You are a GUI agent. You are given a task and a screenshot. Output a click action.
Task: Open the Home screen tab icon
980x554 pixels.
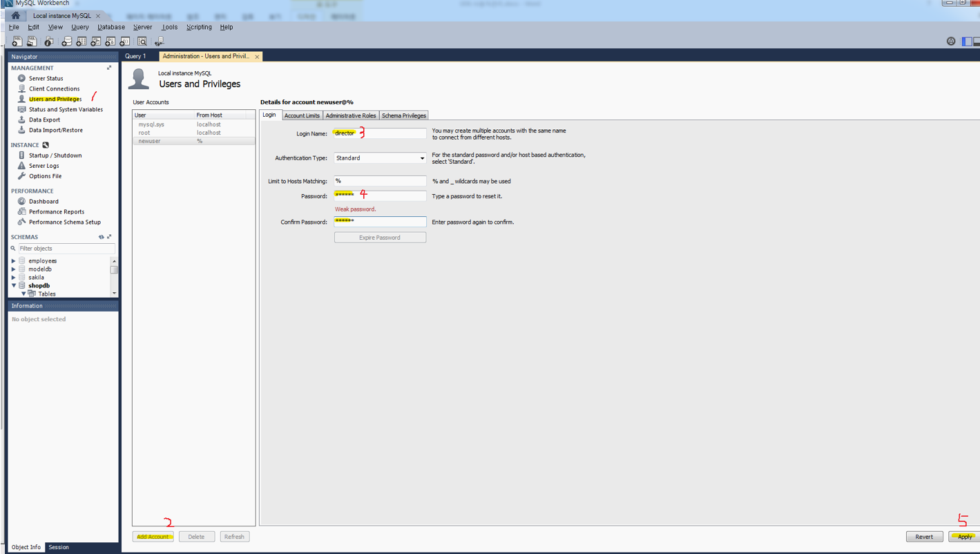(x=15, y=15)
